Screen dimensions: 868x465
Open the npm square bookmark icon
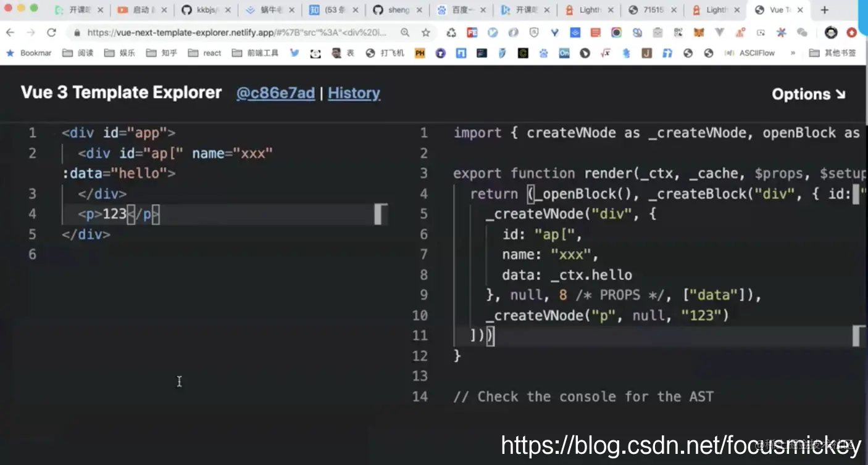point(461,53)
